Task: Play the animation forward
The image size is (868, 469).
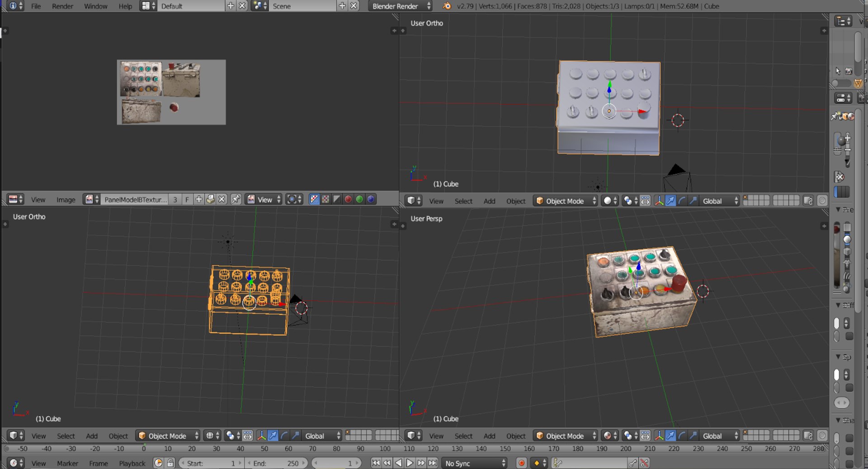Action: [x=410, y=463]
